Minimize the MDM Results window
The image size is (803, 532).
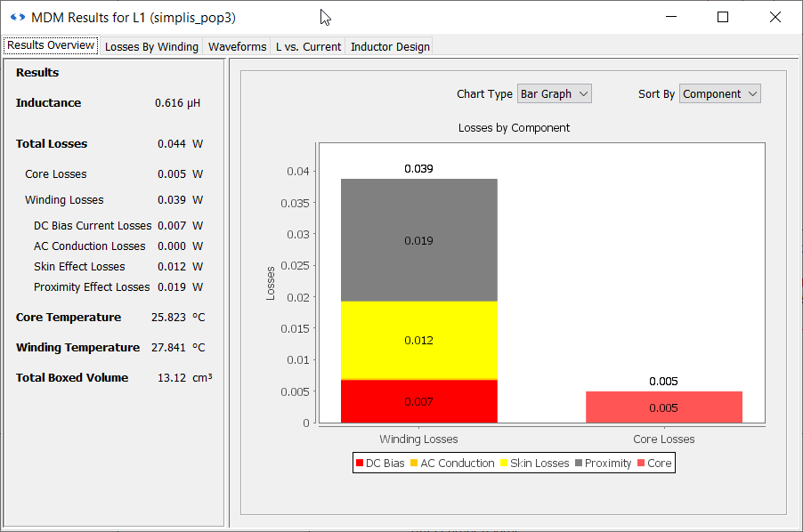673,18
